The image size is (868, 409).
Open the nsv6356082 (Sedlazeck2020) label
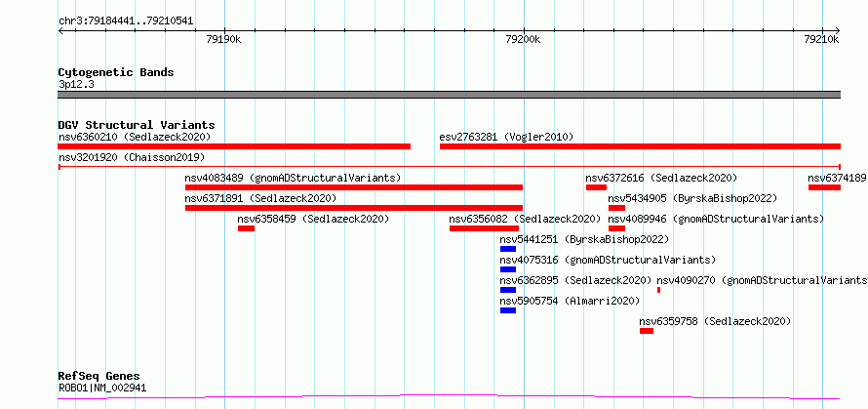point(525,219)
